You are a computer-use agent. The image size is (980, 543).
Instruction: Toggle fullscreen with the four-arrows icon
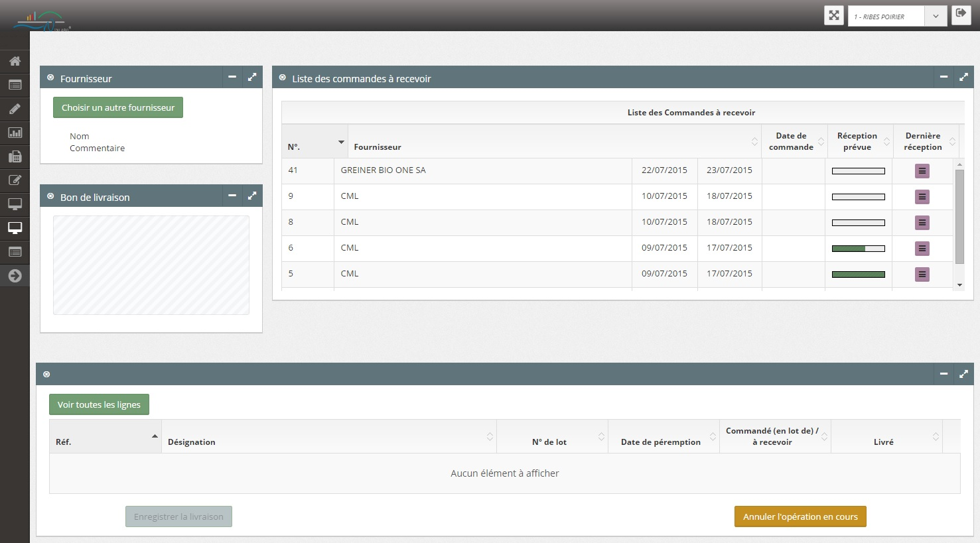pos(834,15)
